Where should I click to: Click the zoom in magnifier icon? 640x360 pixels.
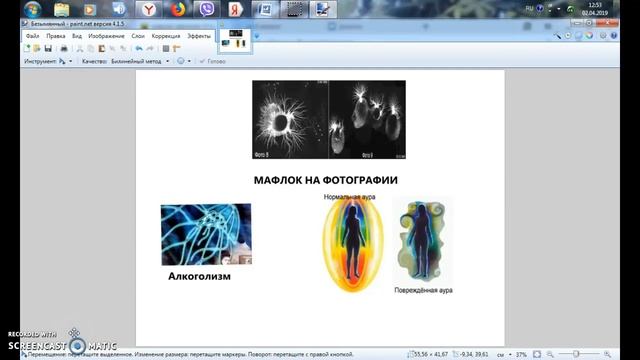coord(607,354)
